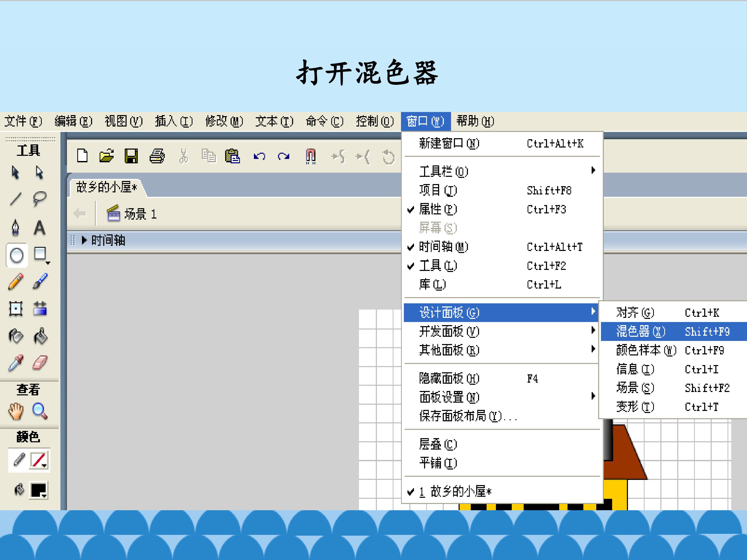The width and height of the screenshot is (747, 560).
Task: Click the Print icon in toolbar
Action: tap(157, 156)
